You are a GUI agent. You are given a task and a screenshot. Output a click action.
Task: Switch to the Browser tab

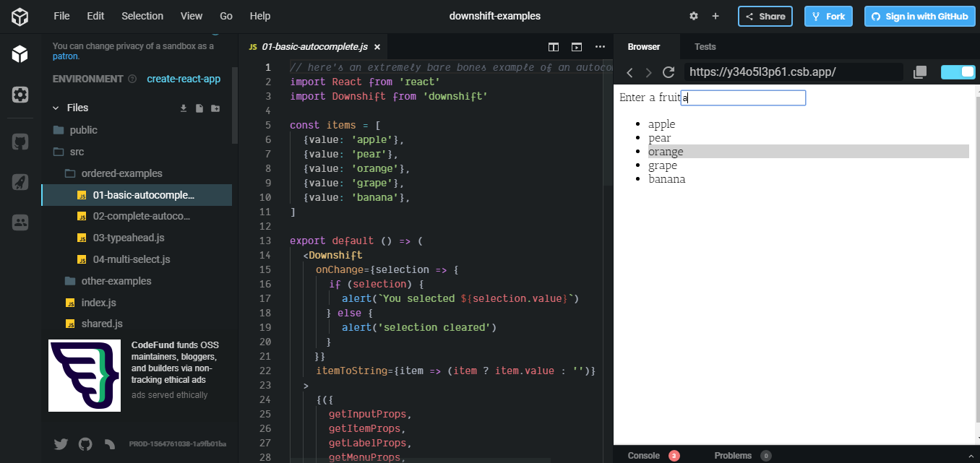coord(644,47)
